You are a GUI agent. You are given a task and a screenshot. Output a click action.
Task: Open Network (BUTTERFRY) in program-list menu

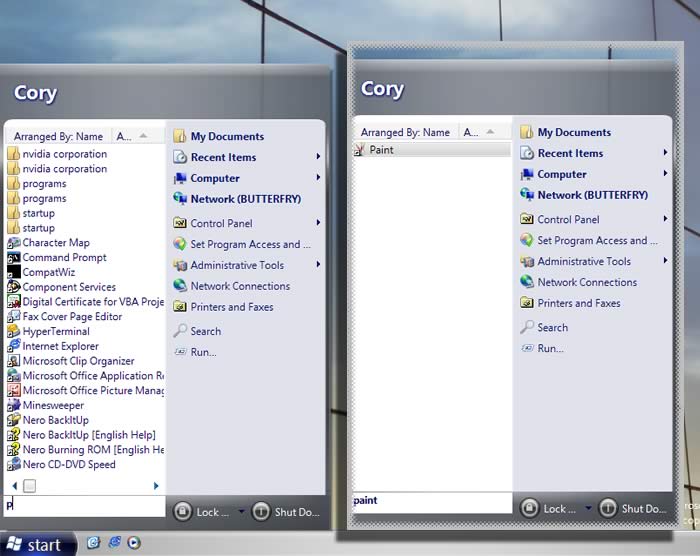237,199
